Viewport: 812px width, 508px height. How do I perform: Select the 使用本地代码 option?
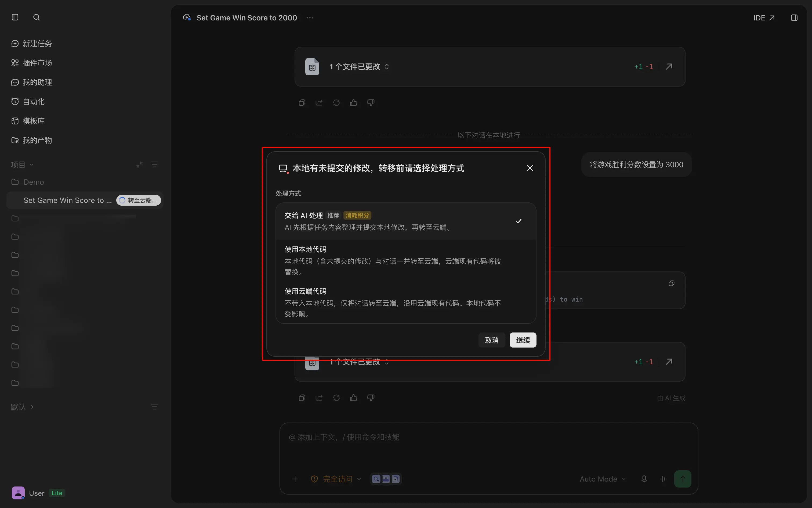[406, 260]
